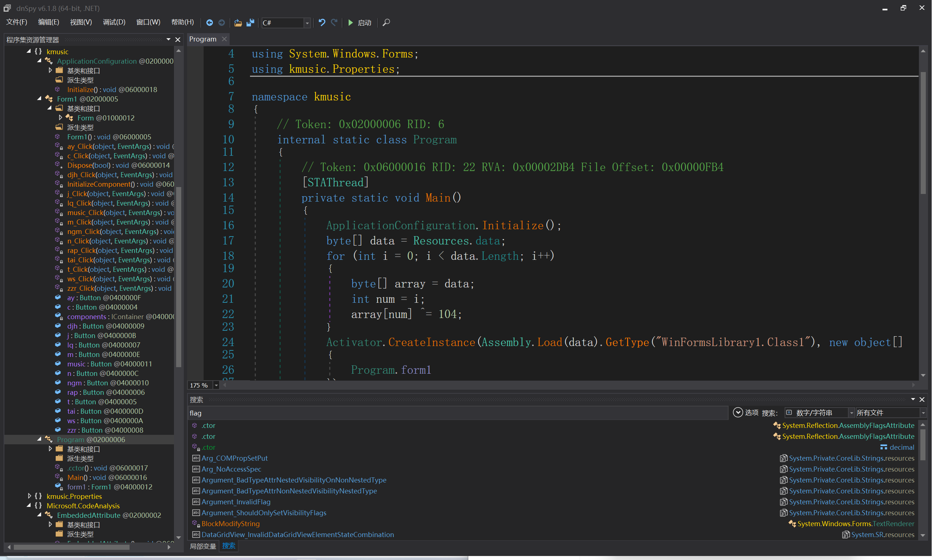
Task: Select the music : Button field
Action: click(x=110, y=364)
